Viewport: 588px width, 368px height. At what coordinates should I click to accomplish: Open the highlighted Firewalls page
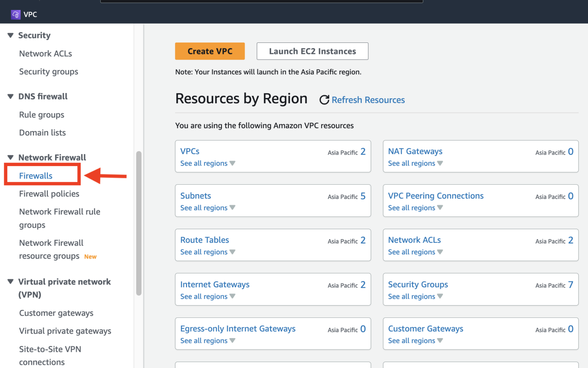tap(36, 176)
